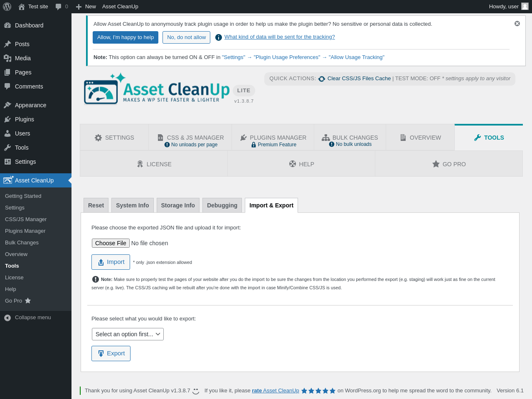Open the export option dropdown
This screenshot has height=399, width=532.
128,334
